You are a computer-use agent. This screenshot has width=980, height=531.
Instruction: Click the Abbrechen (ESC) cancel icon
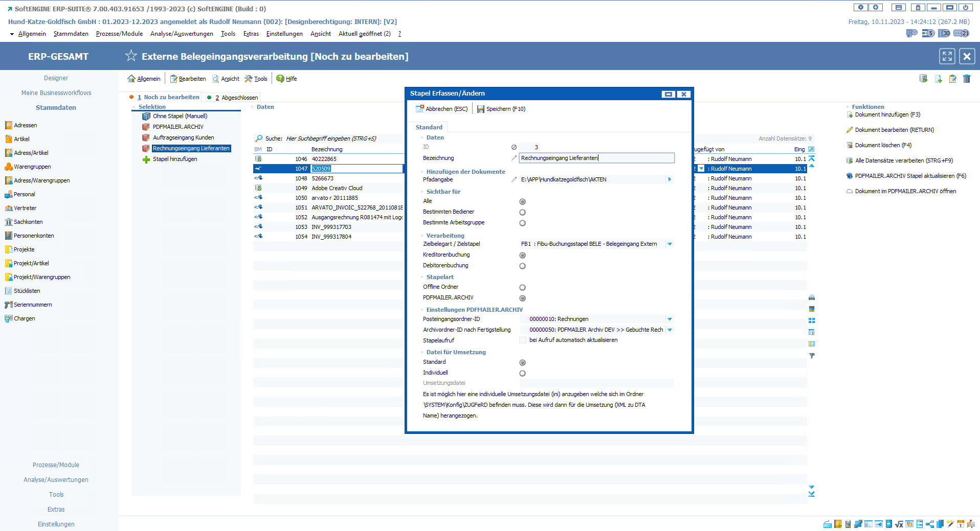tap(420, 109)
